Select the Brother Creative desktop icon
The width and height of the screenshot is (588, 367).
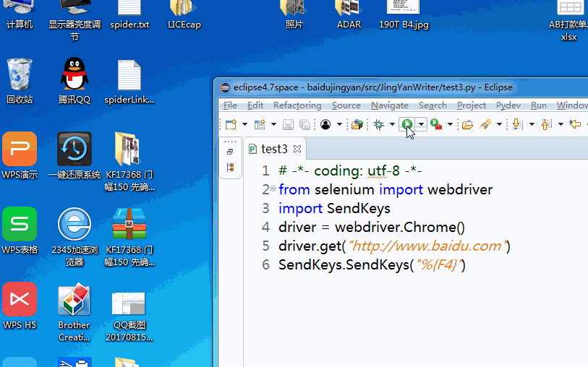[74, 312]
